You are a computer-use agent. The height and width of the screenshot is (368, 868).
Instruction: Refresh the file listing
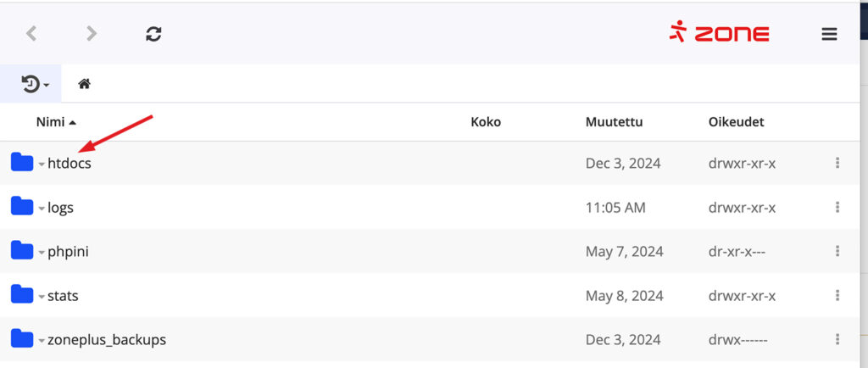point(153,34)
